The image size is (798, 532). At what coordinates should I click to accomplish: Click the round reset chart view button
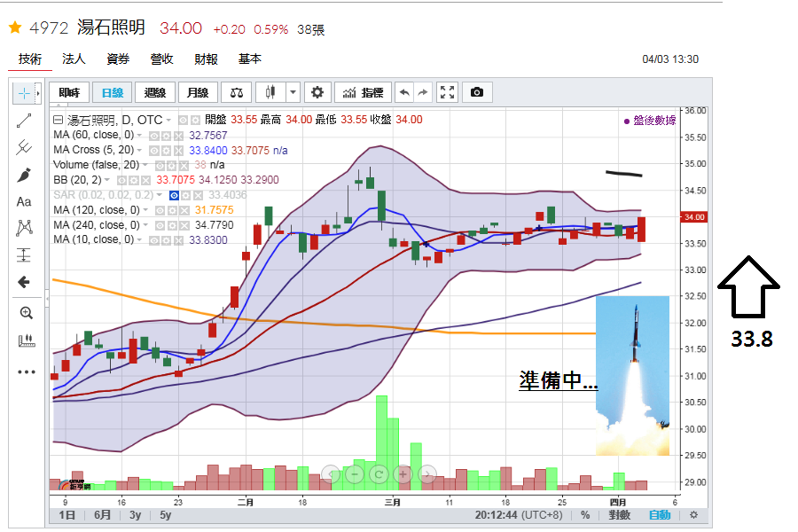click(x=379, y=474)
